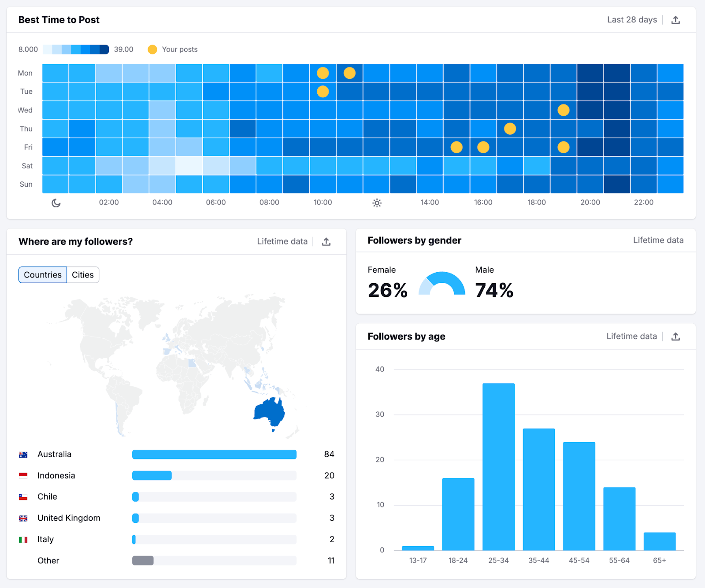
Task: Click Australia on the world map
Action: click(270, 412)
